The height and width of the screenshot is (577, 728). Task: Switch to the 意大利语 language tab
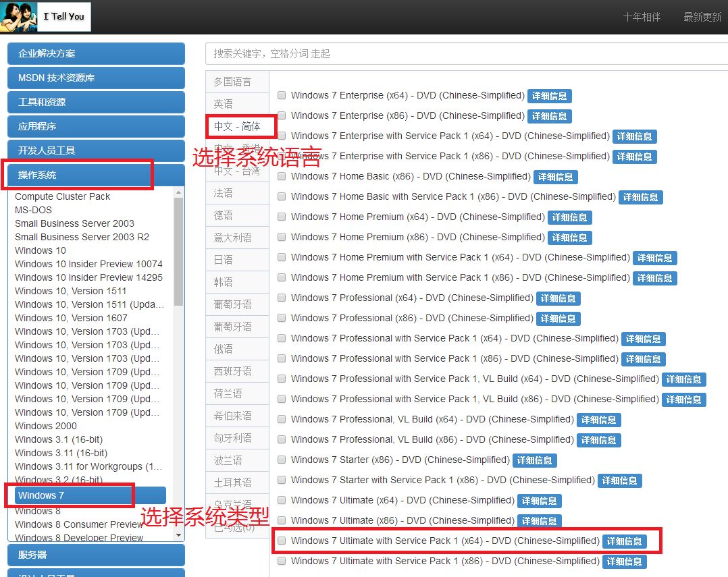[237, 238]
